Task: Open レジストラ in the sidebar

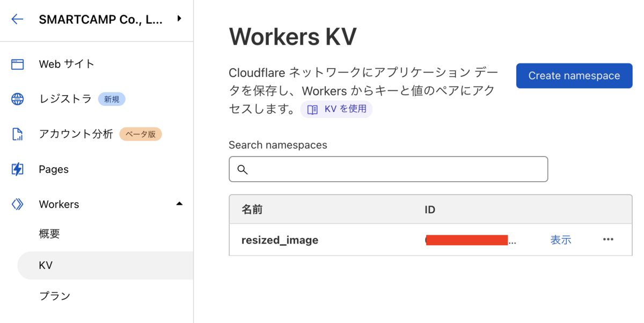Action: (x=65, y=99)
